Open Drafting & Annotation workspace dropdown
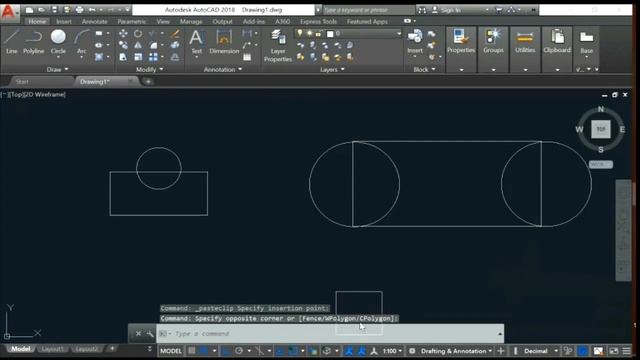This screenshot has width=640, height=360. (456, 351)
